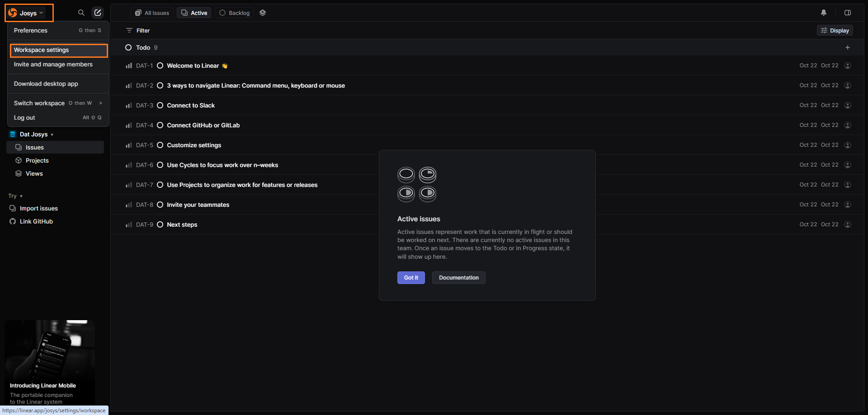Click the plus icon in Todo group header
Screen dimensions: 868x415
click(848, 47)
